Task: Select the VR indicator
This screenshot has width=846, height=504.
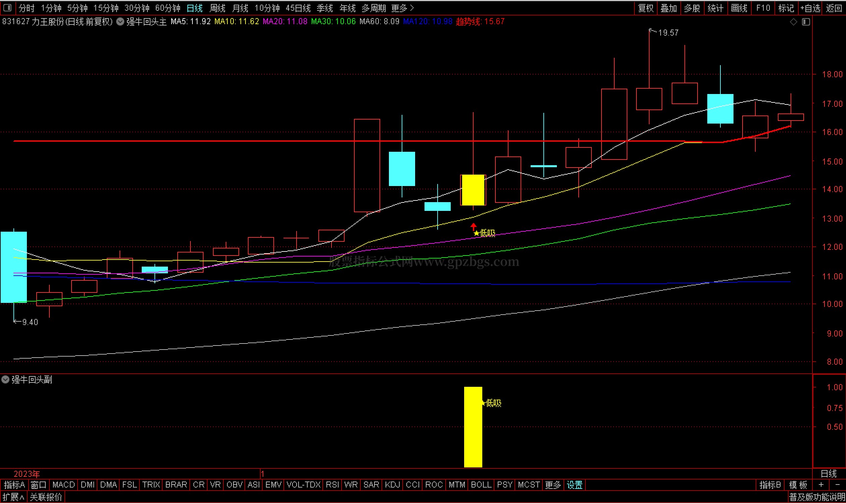Action: (x=215, y=485)
